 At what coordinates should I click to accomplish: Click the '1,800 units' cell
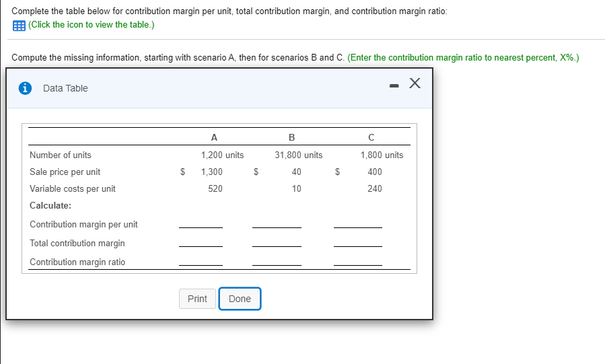coord(382,155)
